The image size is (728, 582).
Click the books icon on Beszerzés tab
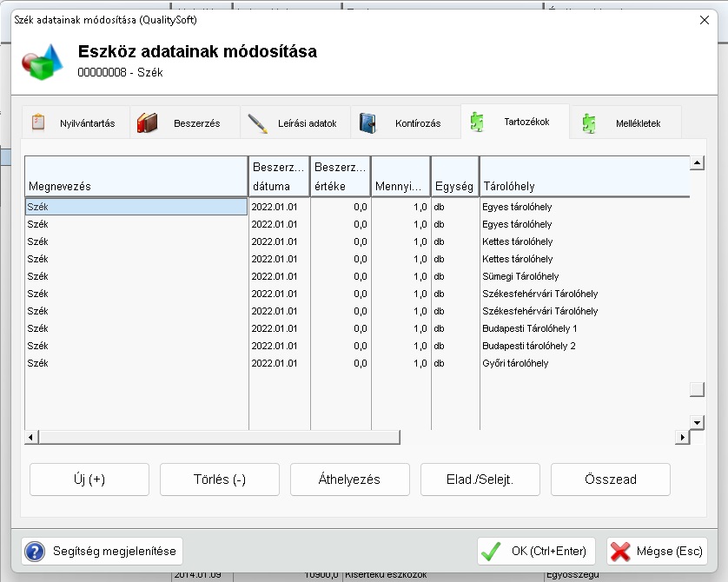click(x=147, y=123)
